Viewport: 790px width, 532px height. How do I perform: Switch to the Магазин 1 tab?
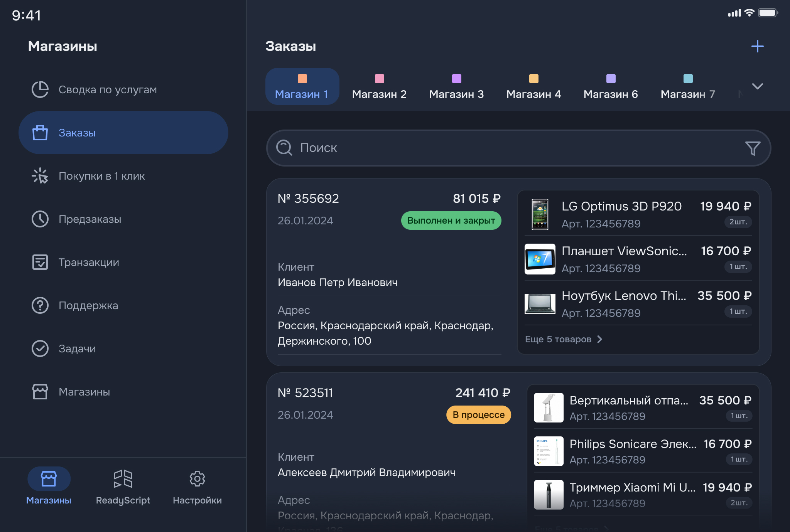[x=302, y=86]
